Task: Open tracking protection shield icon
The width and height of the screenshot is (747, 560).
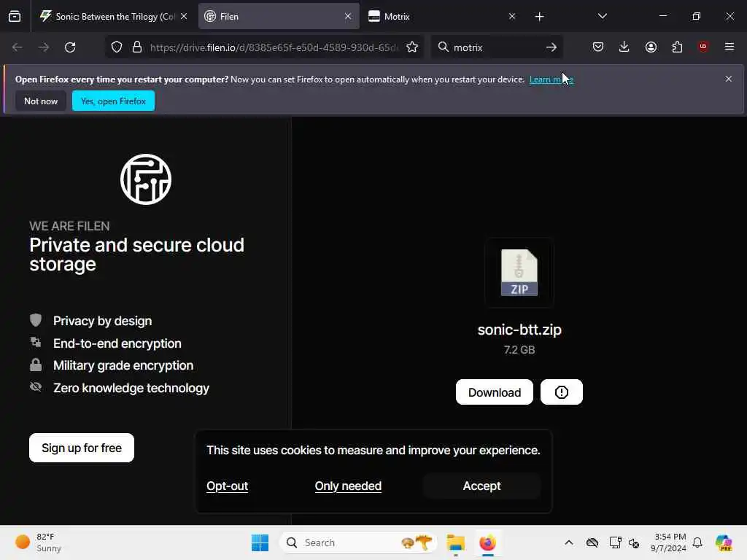Action: [x=117, y=47]
